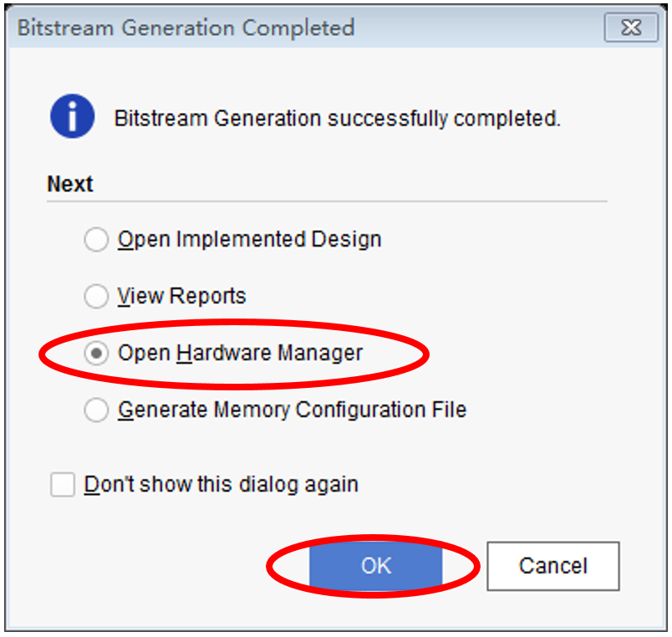The image size is (672, 637).
Task: Click the View Reports label text
Action: pos(181,296)
